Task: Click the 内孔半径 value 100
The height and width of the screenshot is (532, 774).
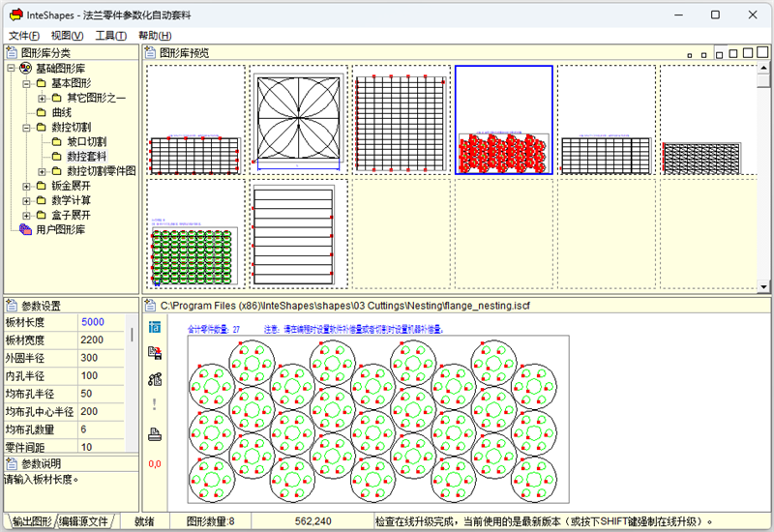Action: click(101, 375)
